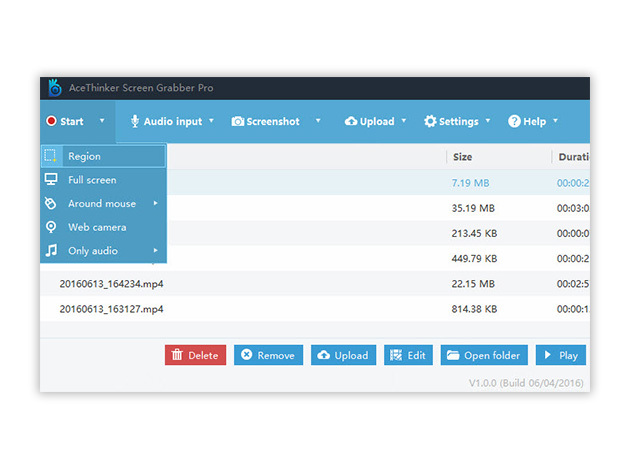Image resolution: width=630 pixels, height=473 pixels.
Task: Click the Full screen monitor icon
Action: point(51,179)
